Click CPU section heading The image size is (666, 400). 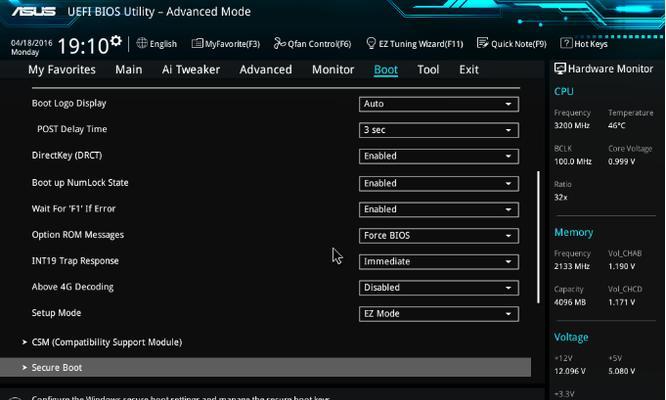564,91
